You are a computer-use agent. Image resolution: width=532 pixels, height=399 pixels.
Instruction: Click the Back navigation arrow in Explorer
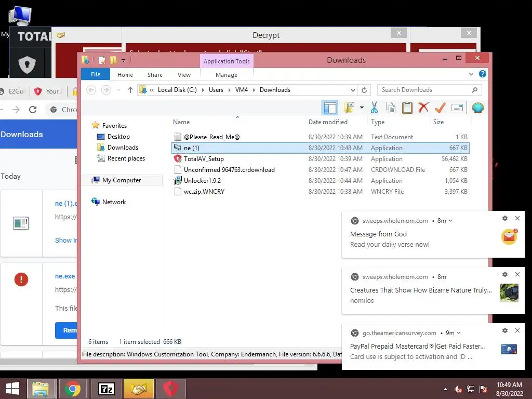[91, 90]
